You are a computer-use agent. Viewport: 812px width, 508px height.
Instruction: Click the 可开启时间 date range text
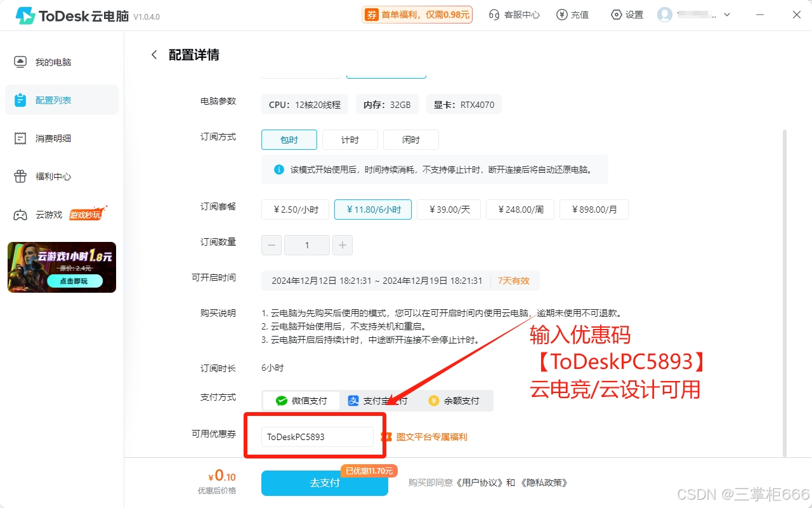point(377,281)
